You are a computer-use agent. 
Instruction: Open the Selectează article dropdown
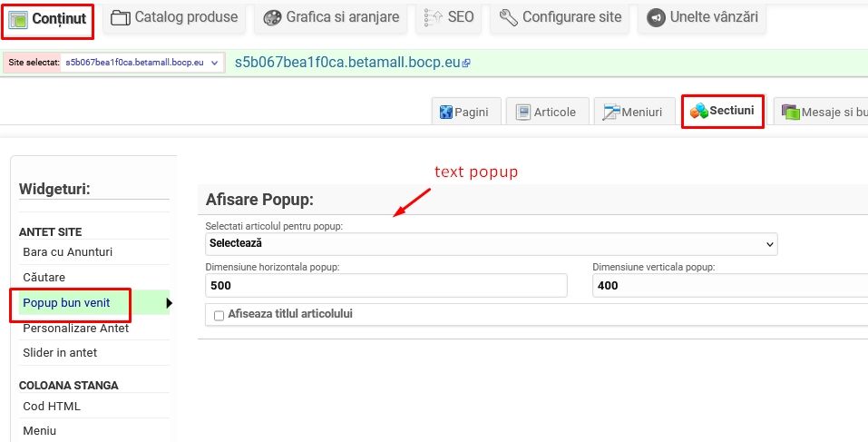point(491,243)
